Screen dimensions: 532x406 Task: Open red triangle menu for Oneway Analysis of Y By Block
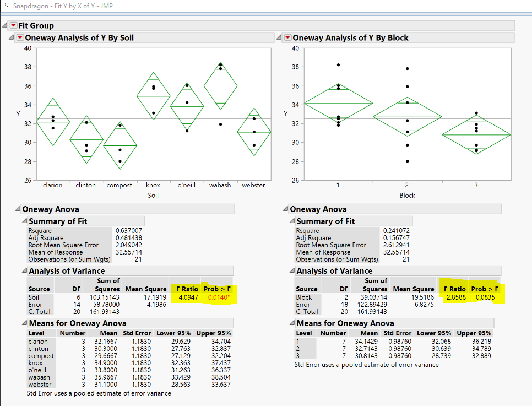[287, 37]
